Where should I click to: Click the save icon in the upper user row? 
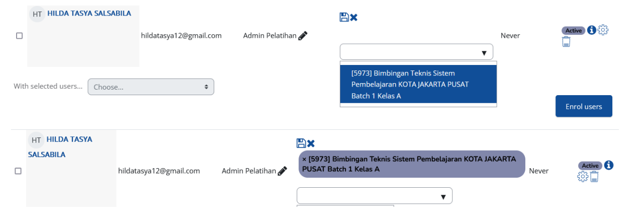coord(344,17)
